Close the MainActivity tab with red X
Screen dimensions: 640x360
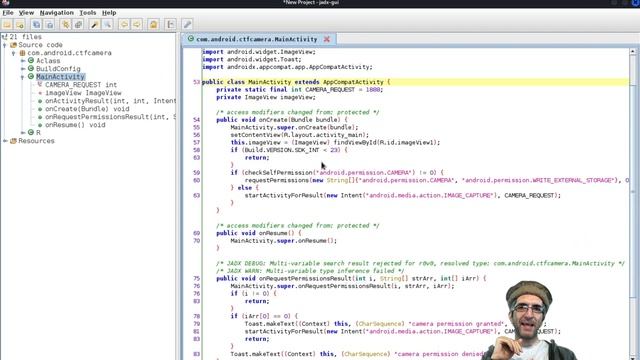(327, 39)
